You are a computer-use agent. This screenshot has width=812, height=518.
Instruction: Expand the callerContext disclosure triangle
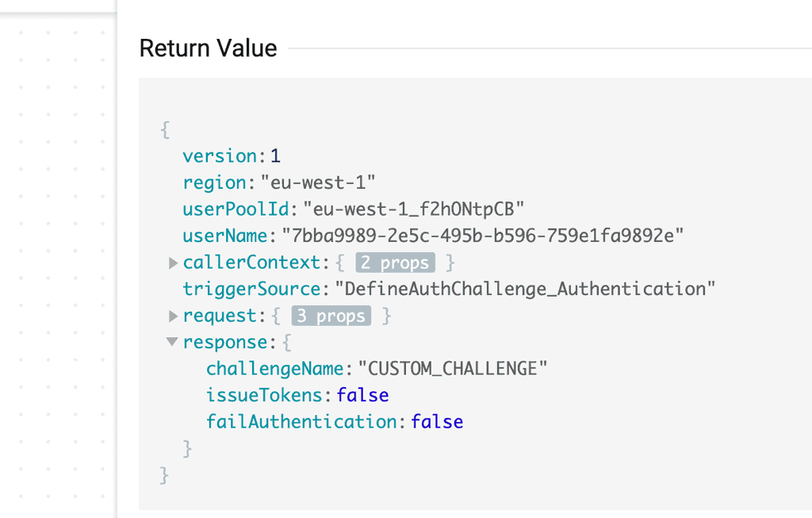pos(173,263)
